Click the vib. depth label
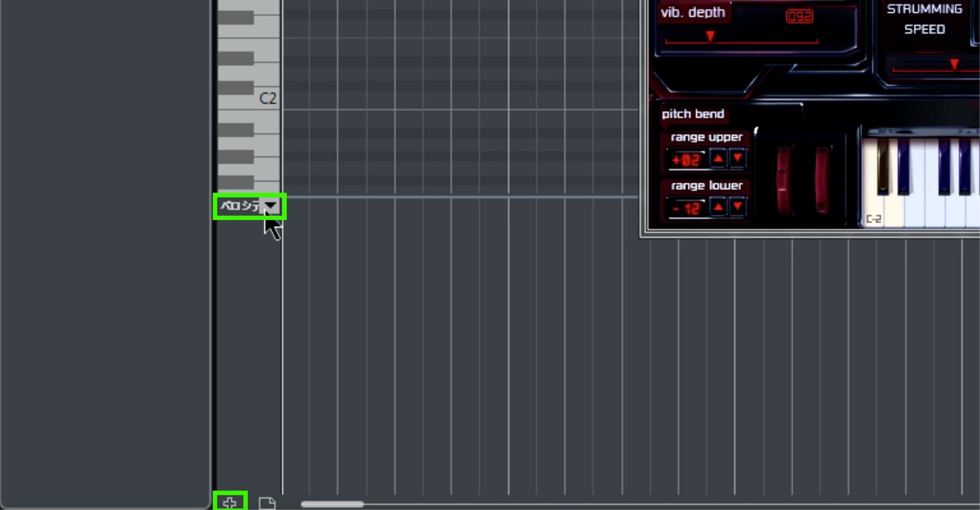This screenshot has height=510, width=980. click(693, 13)
